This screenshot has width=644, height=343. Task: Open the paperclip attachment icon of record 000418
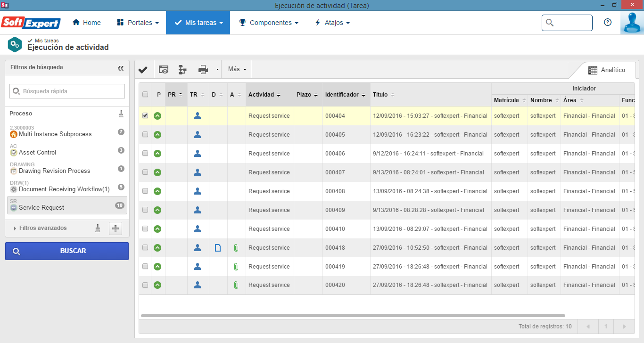(236, 248)
